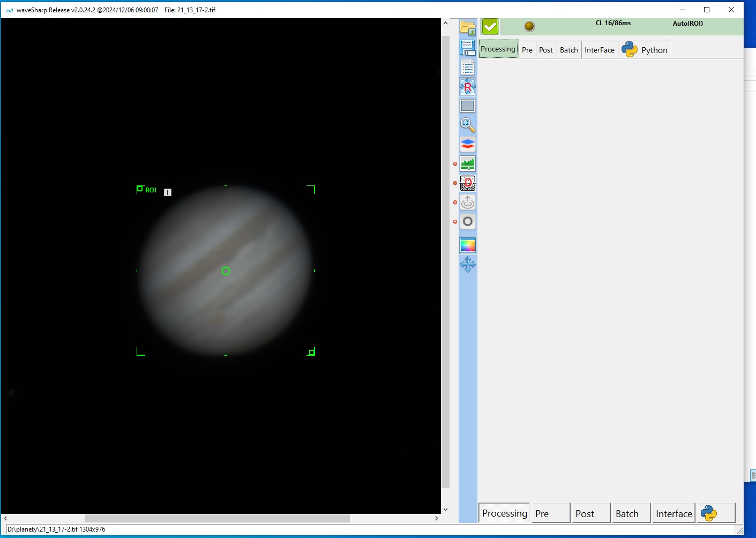Screen dimensions: 756x538
Task: Click the bottom Batch button
Action: 630,513
